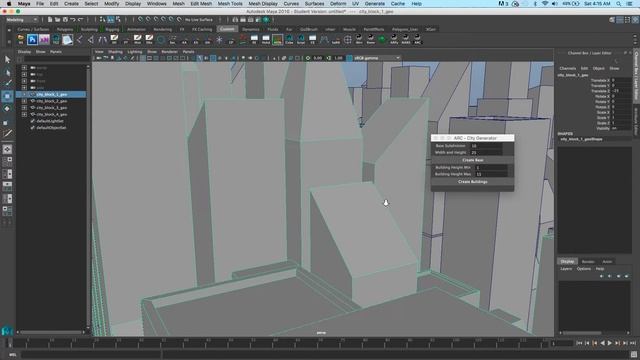Click the Undo arrow icon
The image size is (640, 360).
pyautogui.click(x=73, y=20)
